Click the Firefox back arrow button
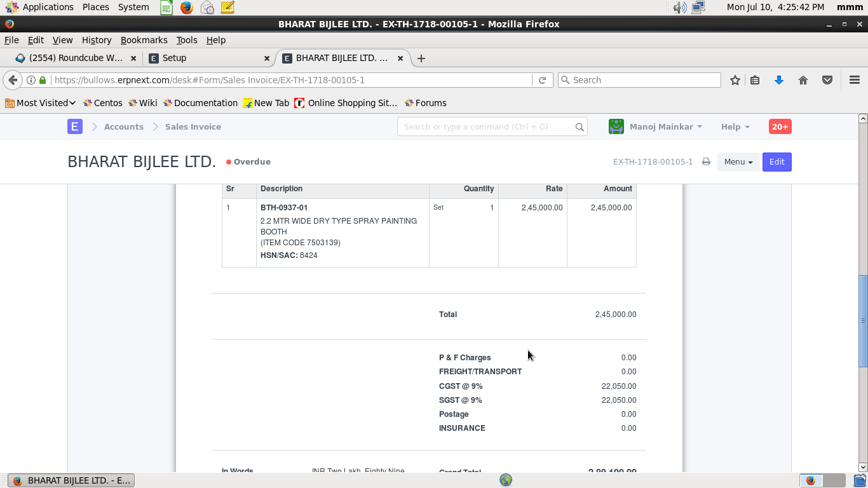The width and height of the screenshot is (868, 488). pyautogui.click(x=13, y=80)
